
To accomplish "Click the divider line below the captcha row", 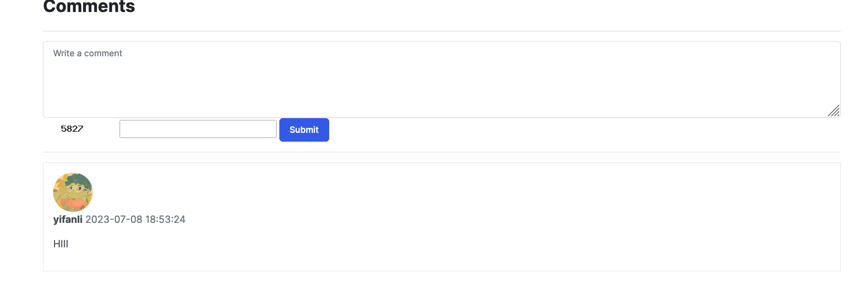I will pyautogui.click(x=441, y=152).
